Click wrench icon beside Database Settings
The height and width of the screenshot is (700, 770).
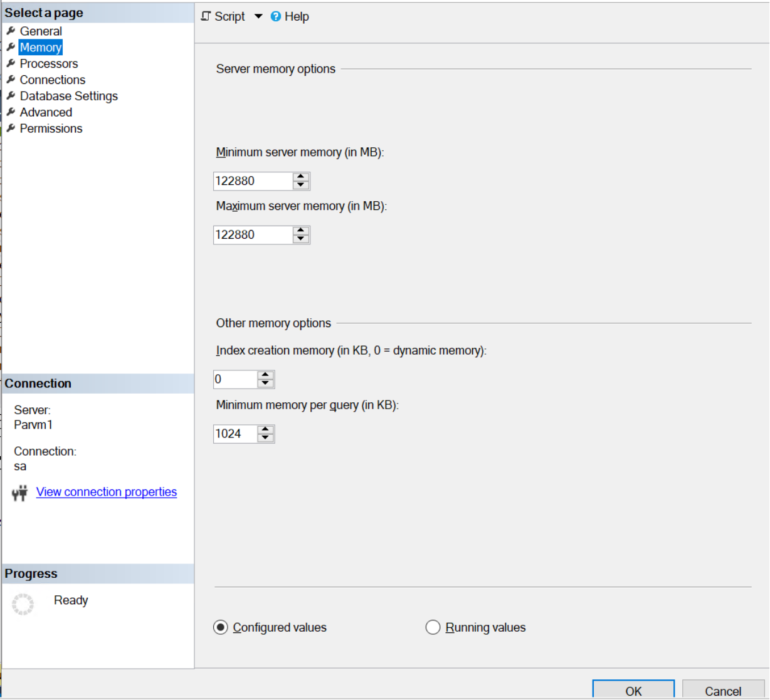coord(11,97)
